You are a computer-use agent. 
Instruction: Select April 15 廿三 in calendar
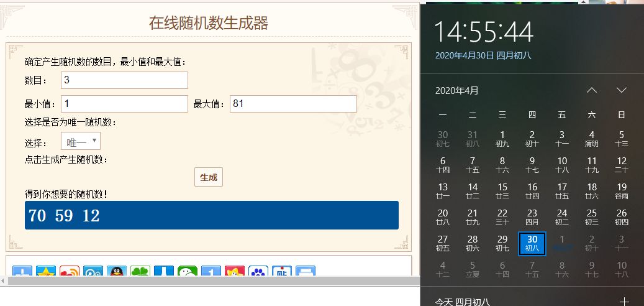click(502, 192)
